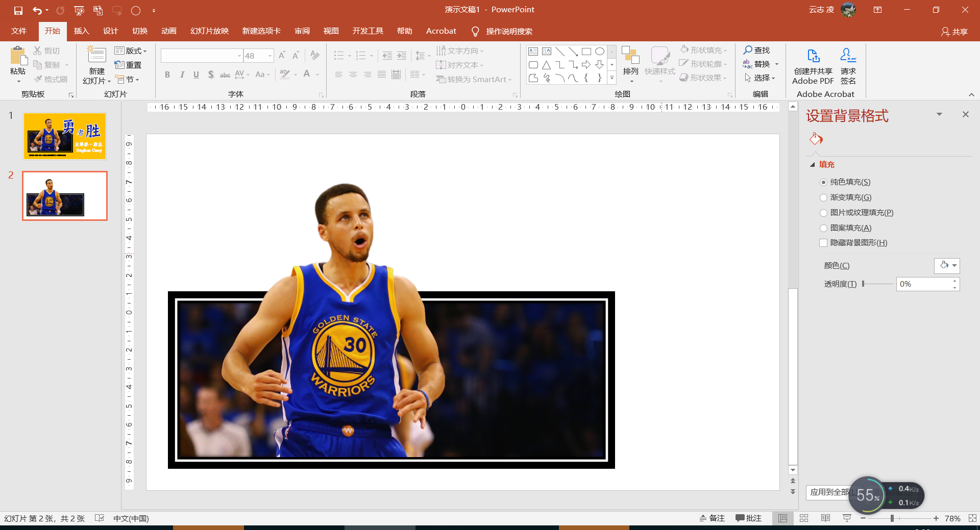Screen dimensions: 980x530
Task: Toggle Notes (备注) pane in status bar
Action: [x=712, y=518]
